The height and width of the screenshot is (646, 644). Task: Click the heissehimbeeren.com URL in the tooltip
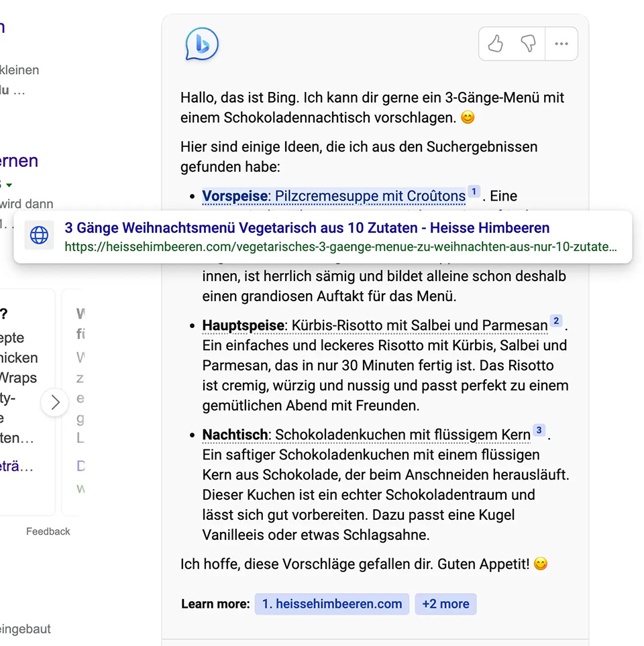tap(341, 247)
